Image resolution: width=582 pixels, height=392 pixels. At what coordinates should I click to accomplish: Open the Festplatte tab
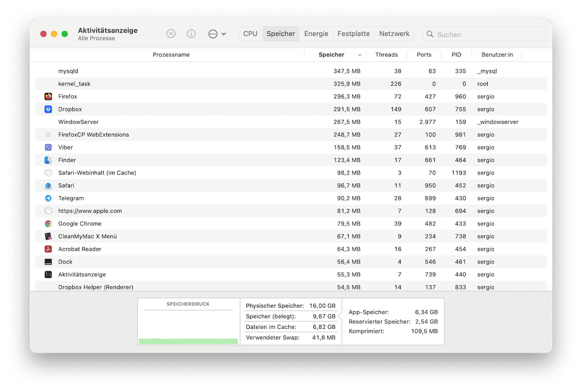click(354, 34)
